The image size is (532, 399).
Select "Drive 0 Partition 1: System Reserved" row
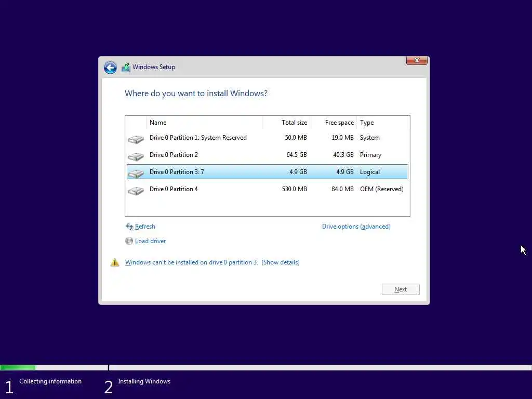click(x=268, y=137)
